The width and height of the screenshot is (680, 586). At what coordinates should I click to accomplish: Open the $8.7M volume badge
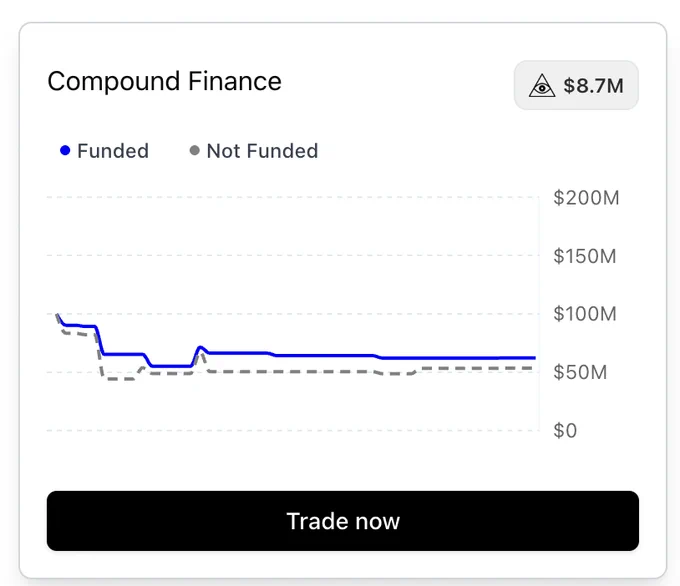(x=576, y=85)
